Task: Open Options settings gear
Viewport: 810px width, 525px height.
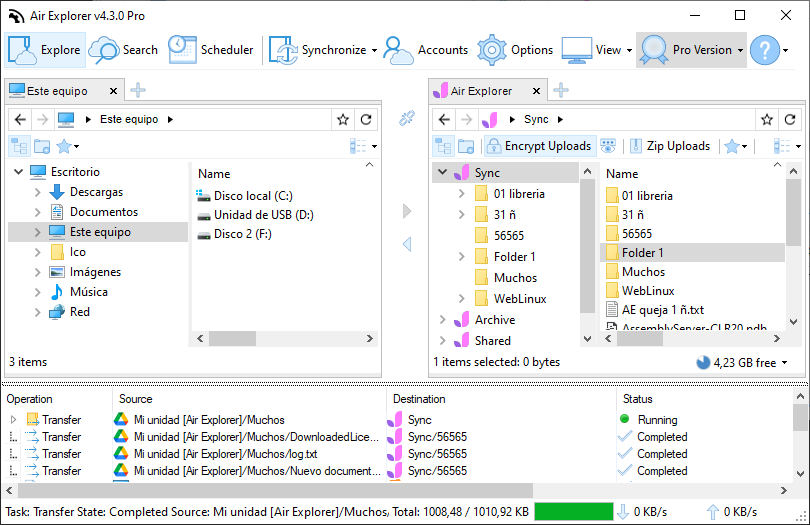Action: (515, 50)
